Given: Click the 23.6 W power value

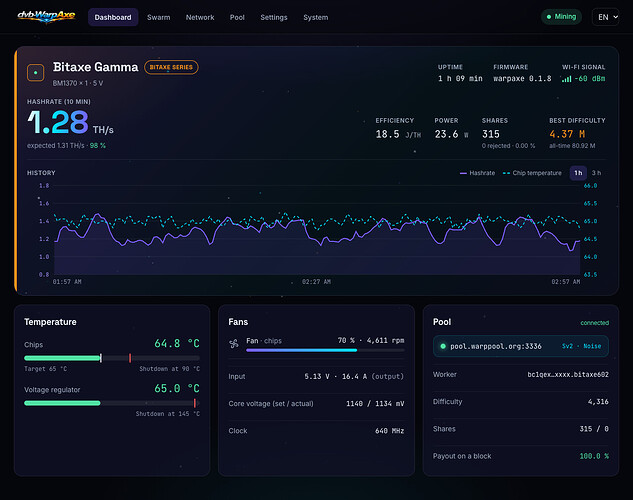Looking at the screenshot, I should (x=451, y=134).
